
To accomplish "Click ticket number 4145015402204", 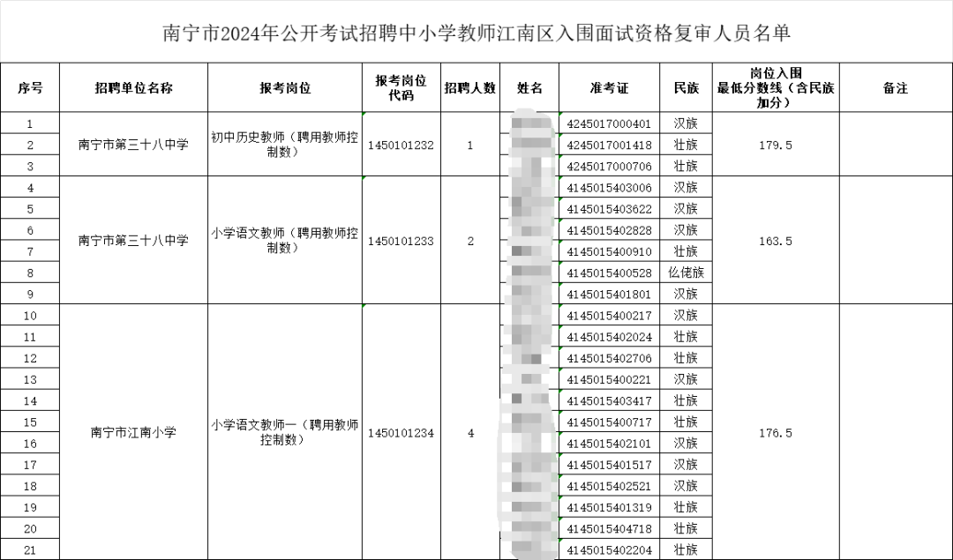I will click(610, 549).
